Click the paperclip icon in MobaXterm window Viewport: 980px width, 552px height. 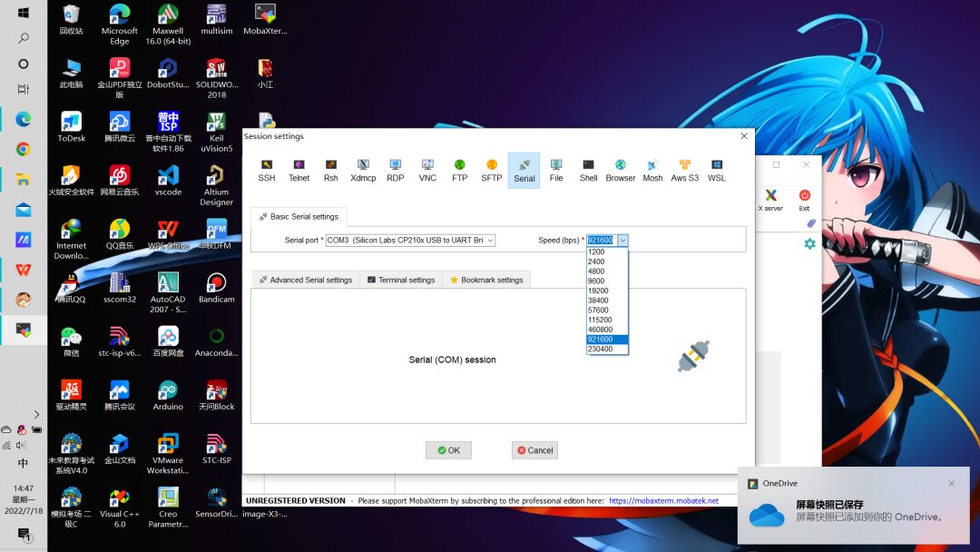tap(811, 223)
